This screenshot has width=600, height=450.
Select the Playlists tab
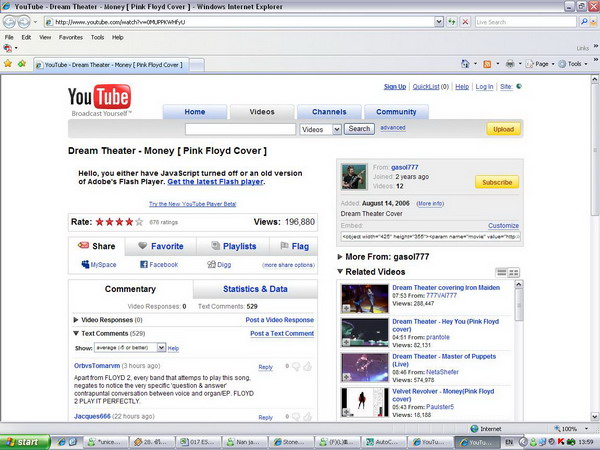(x=233, y=246)
